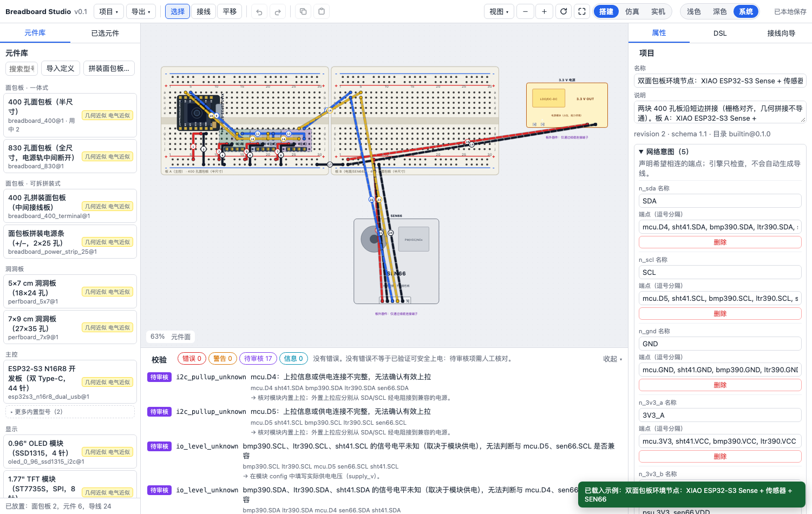Pick the 5×7 cm 洞洞板 item
812x514 pixels.
pyautogui.click(x=70, y=292)
